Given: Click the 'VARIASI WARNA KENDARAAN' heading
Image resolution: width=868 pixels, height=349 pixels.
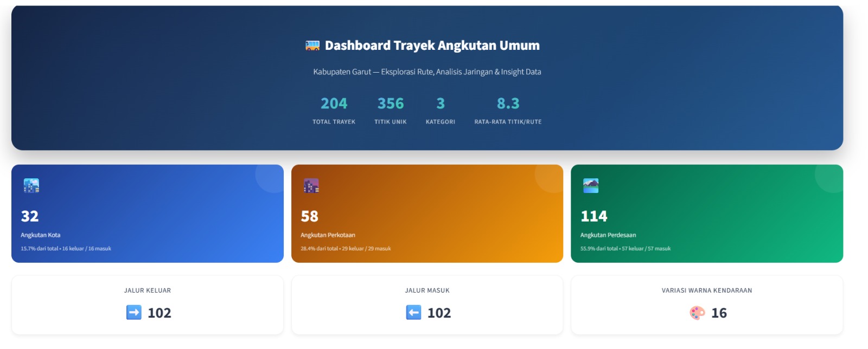Looking at the screenshot, I should click(x=707, y=290).
